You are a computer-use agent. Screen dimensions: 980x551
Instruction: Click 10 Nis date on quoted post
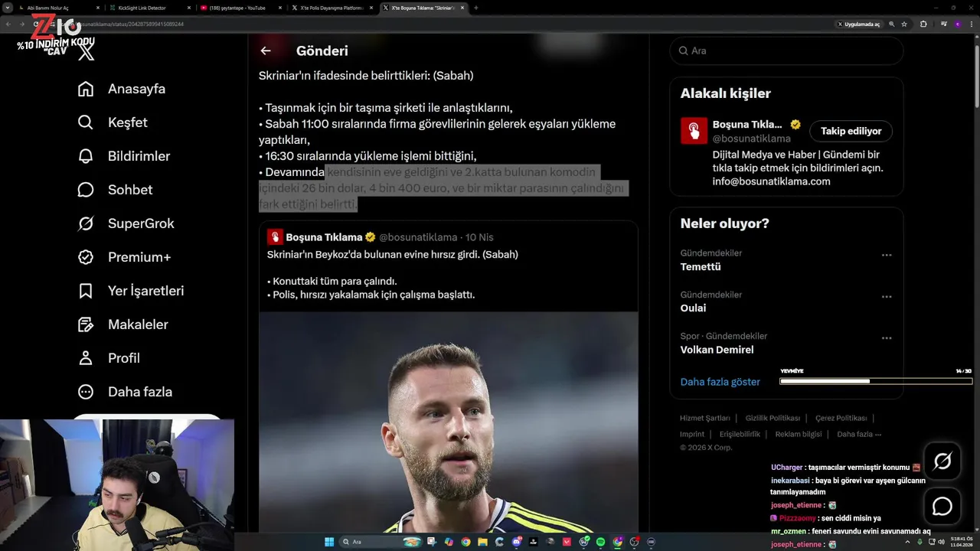(479, 237)
